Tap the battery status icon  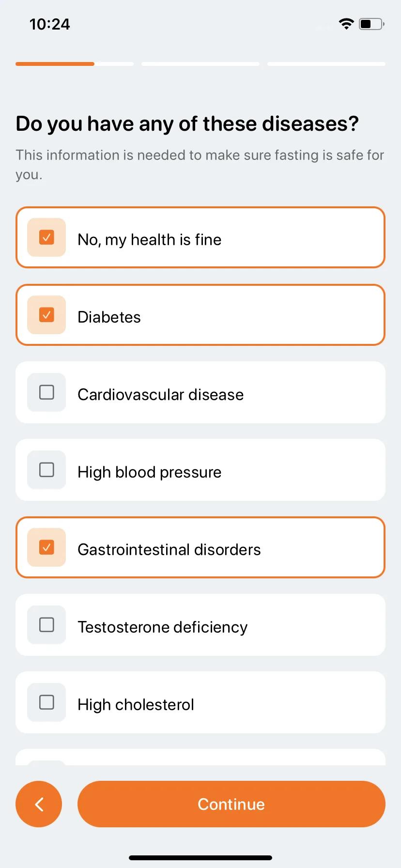pos(371,24)
